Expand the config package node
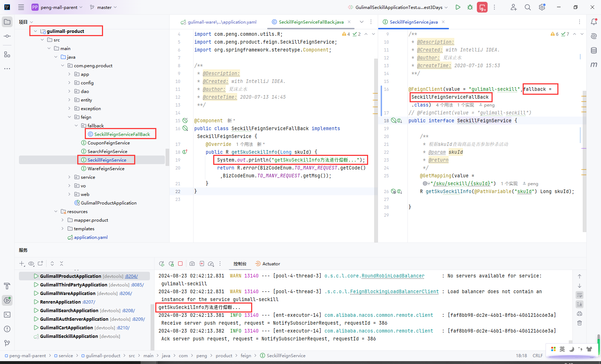The width and height of the screenshot is (601, 364). (69, 83)
